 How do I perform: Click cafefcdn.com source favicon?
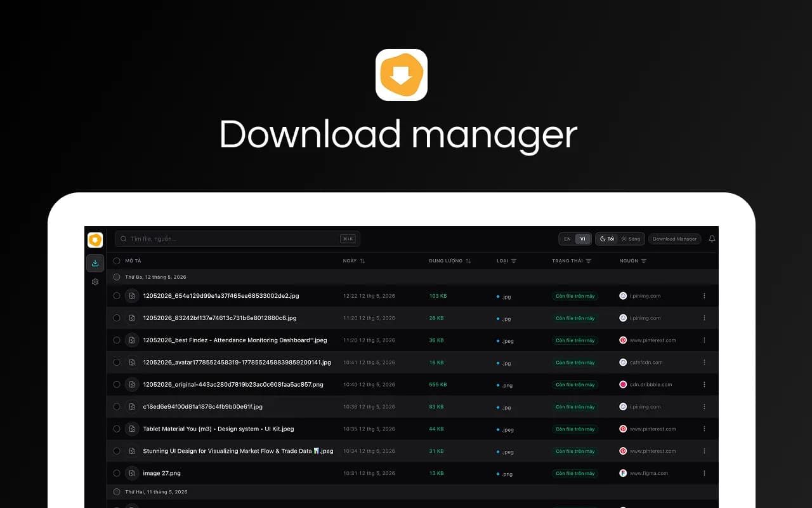click(623, 363)
